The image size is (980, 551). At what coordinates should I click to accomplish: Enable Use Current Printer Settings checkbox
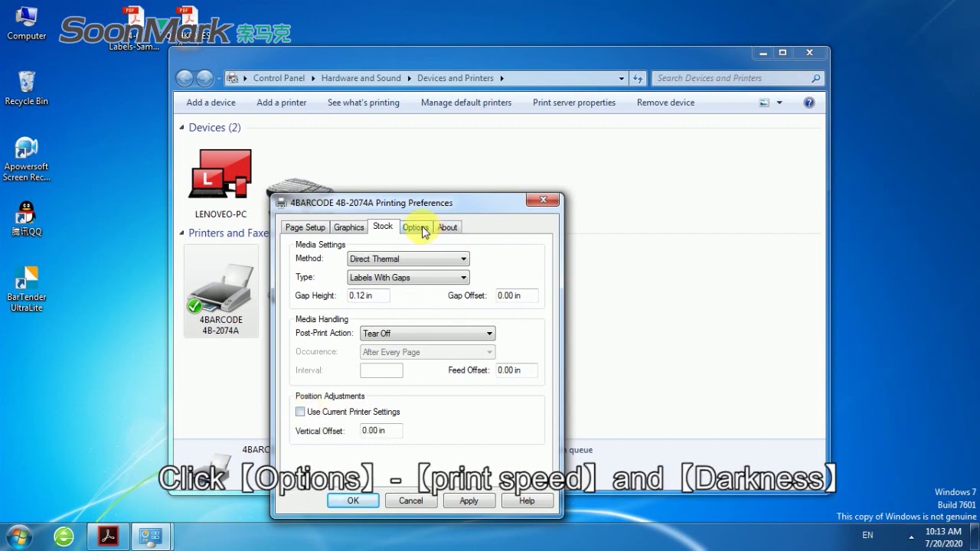pos(300,412)
